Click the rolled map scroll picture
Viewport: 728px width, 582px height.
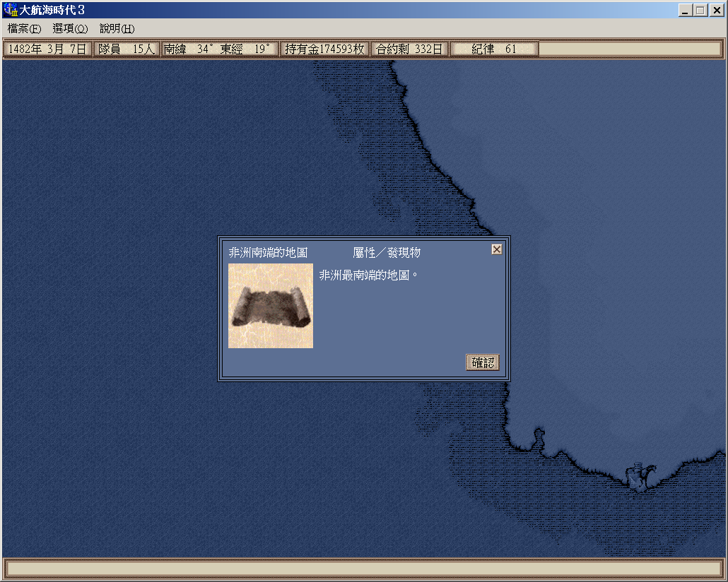[271, 306]
